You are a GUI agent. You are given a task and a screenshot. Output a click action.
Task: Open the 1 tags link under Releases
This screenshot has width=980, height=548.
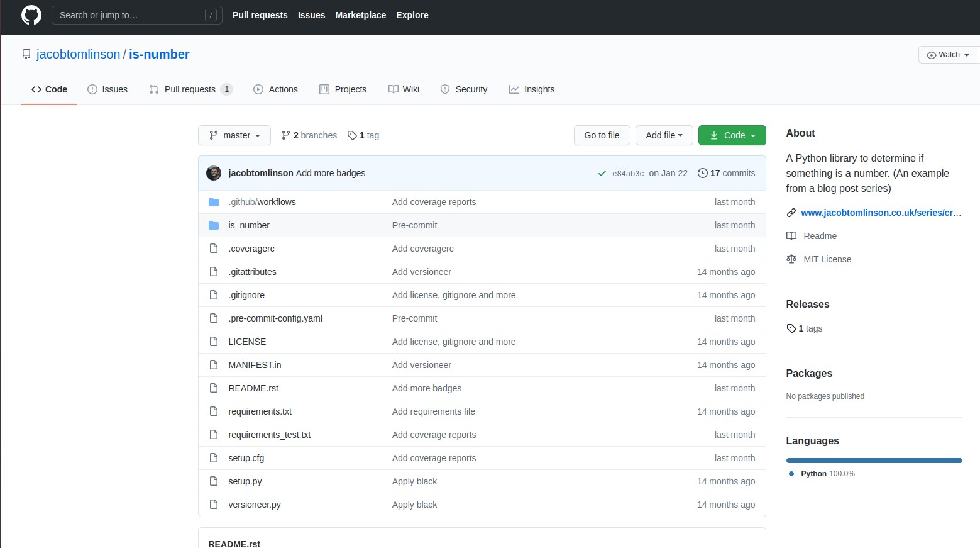point(805,328)
